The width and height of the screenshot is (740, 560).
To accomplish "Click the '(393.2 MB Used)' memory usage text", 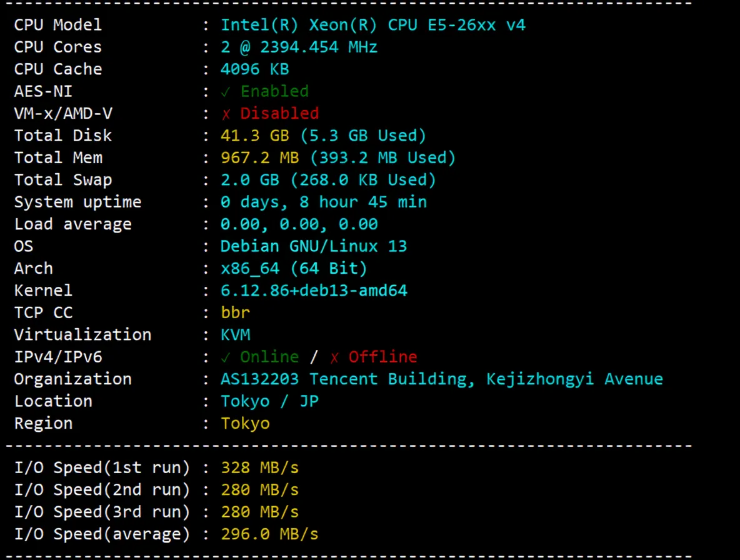I will [382, 157].
